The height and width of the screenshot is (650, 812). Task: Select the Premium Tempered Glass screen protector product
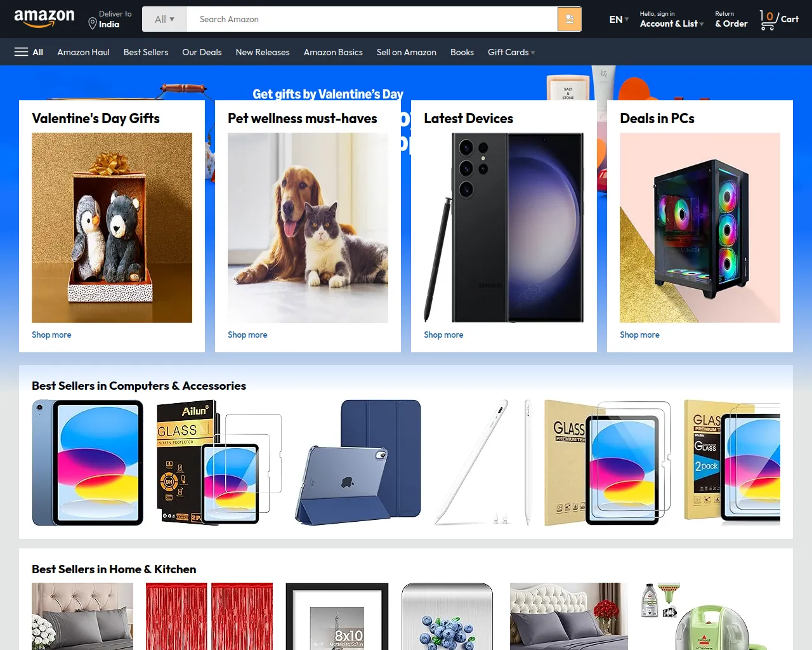pos(608,463)
